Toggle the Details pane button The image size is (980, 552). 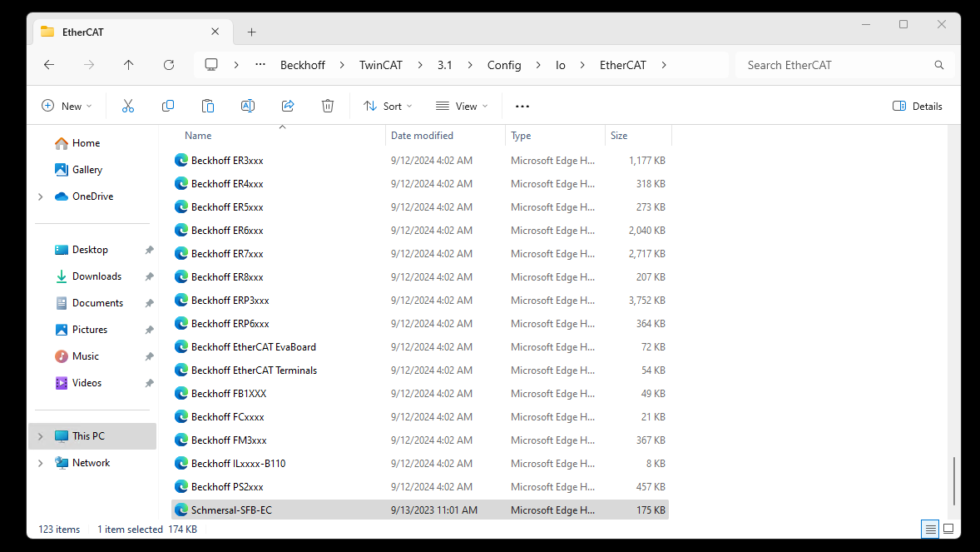pos(917,107)
